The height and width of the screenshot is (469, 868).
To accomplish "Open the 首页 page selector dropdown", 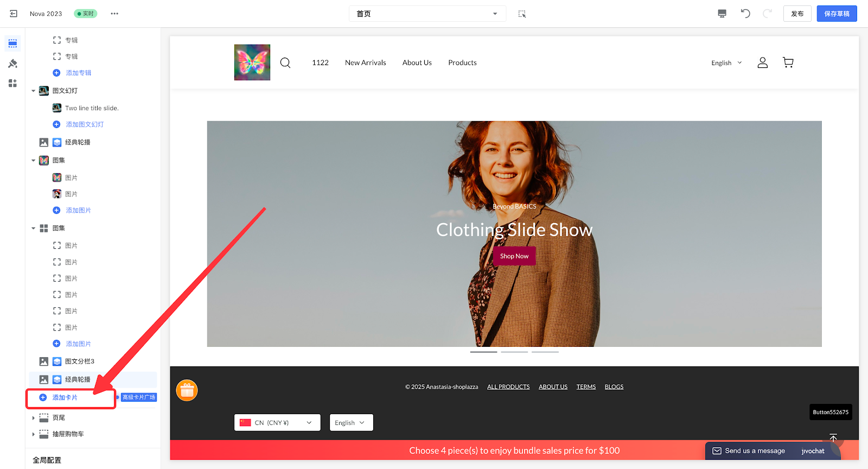I will (x=427, y=14).
